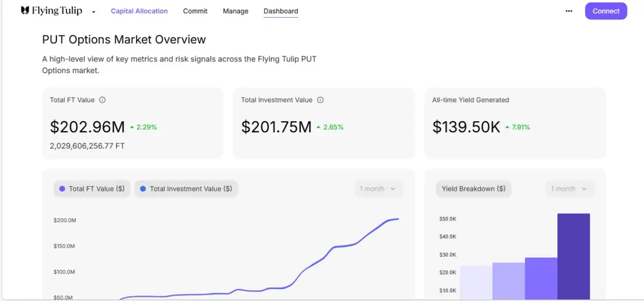Click the PUT Options Market Overview heading
The width and height of the screenshot is (644, 301).
124,40
